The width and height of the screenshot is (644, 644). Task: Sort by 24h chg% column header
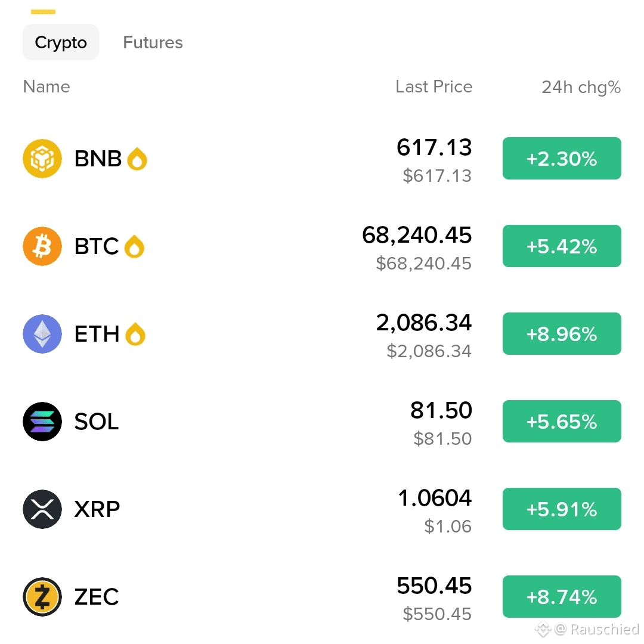(581, 87)
